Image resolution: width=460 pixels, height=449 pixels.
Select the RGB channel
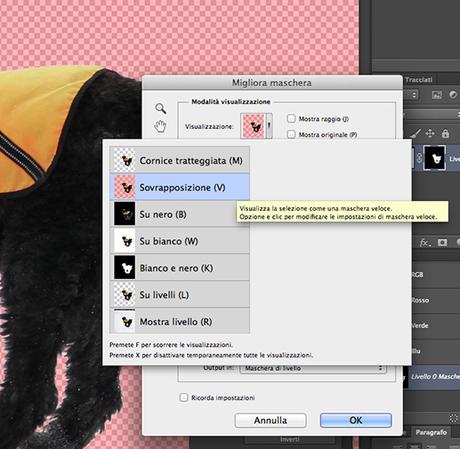tap(435, 275)
